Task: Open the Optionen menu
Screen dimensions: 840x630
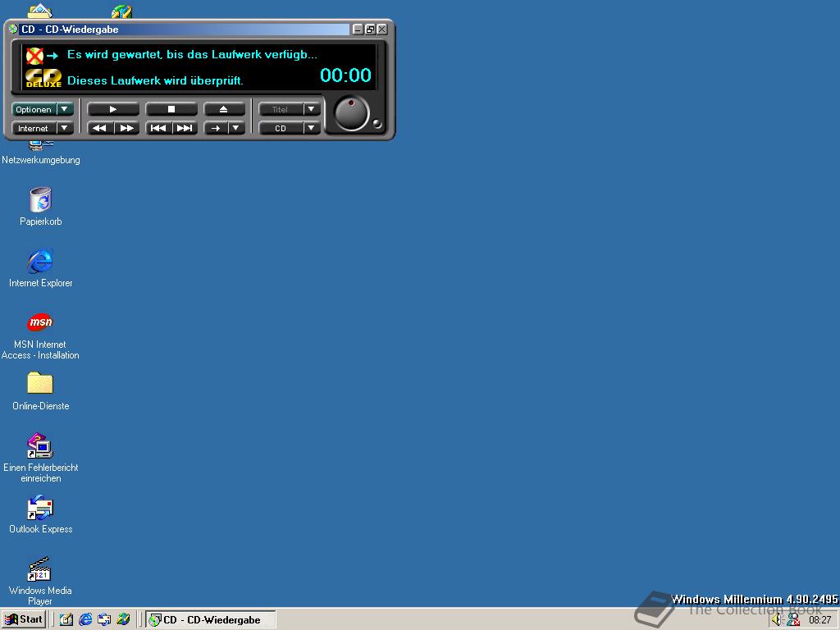Action: tap(43, 109)
